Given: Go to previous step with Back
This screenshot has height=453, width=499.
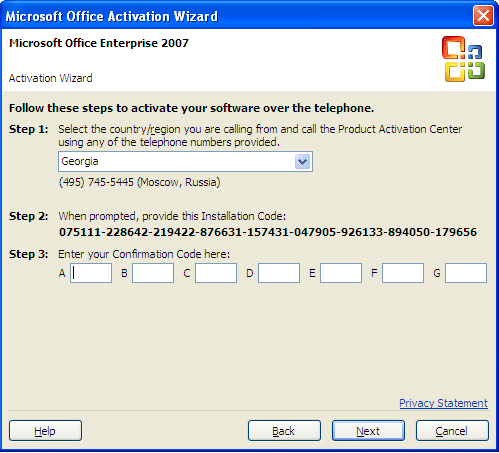Looking at the screenshot, I should pos(284,431).
